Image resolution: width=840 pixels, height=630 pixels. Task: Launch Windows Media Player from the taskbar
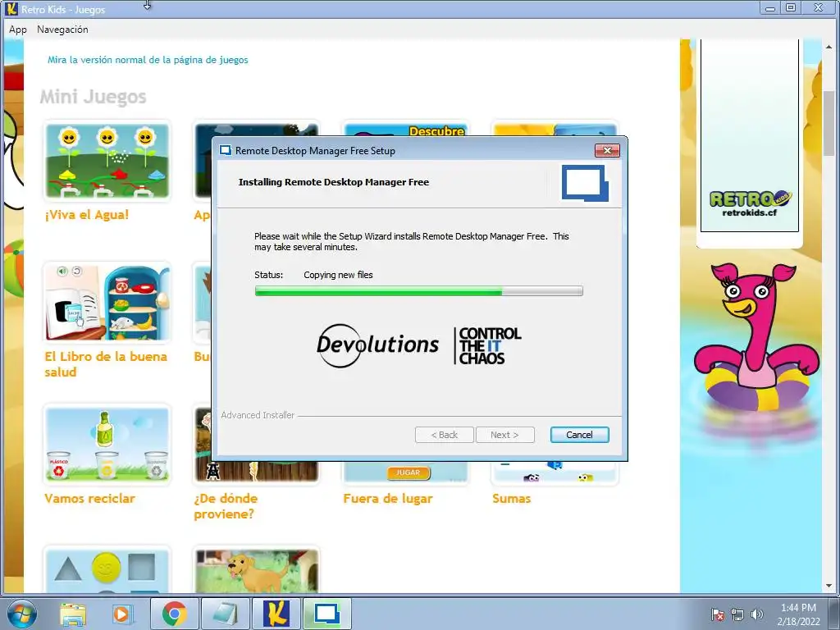tap(121, 614)
